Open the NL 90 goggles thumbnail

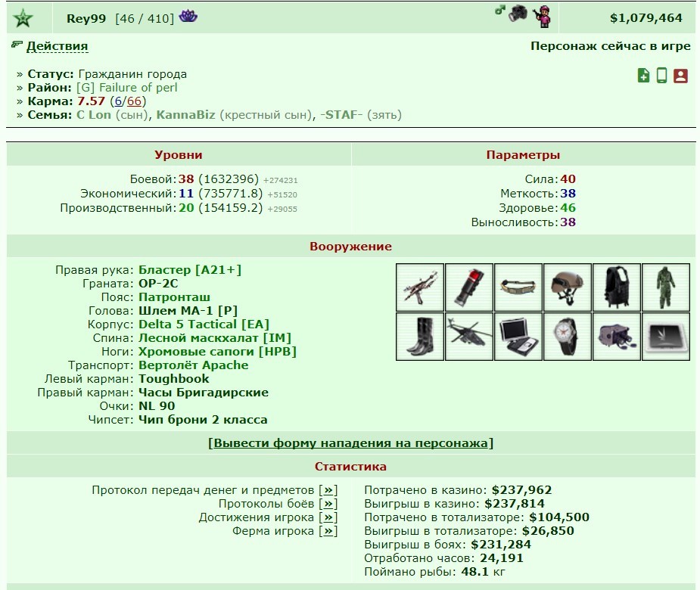point(616,337)
